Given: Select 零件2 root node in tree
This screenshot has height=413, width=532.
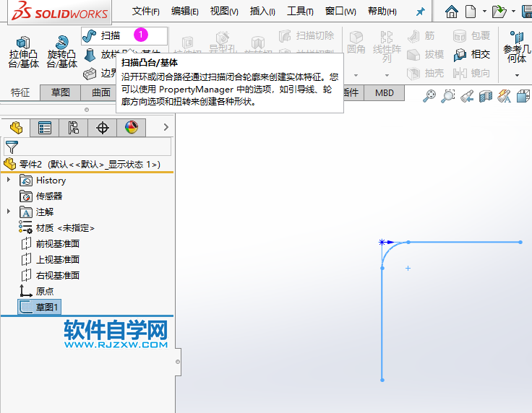Looking at the screenshot, I should [82, 165].
